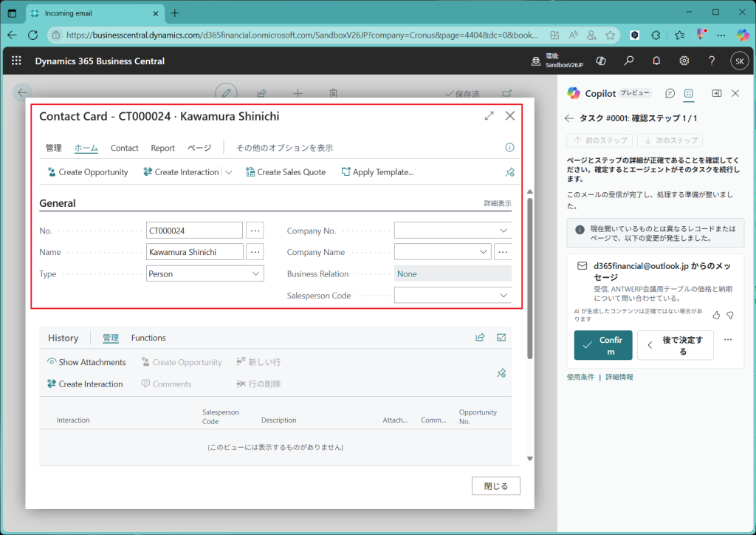
Task: Expand the Company Name dropdown
Action: [483, 252]
